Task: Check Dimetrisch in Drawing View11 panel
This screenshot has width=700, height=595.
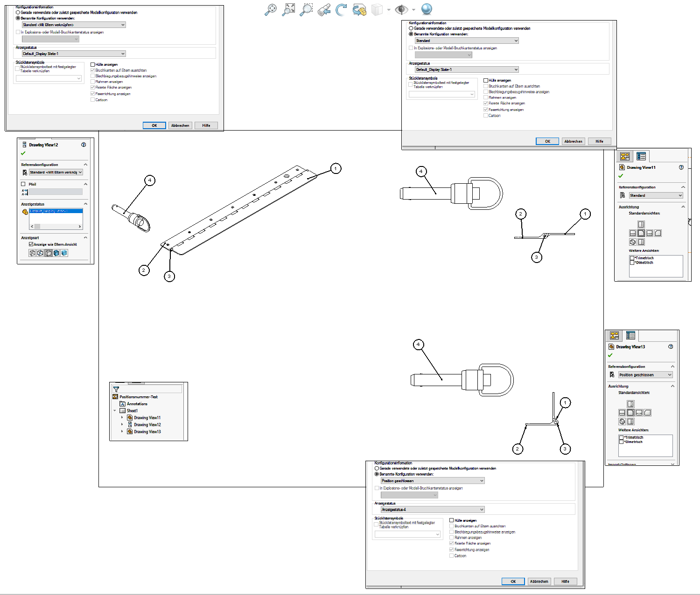Action: coord(632,263)
